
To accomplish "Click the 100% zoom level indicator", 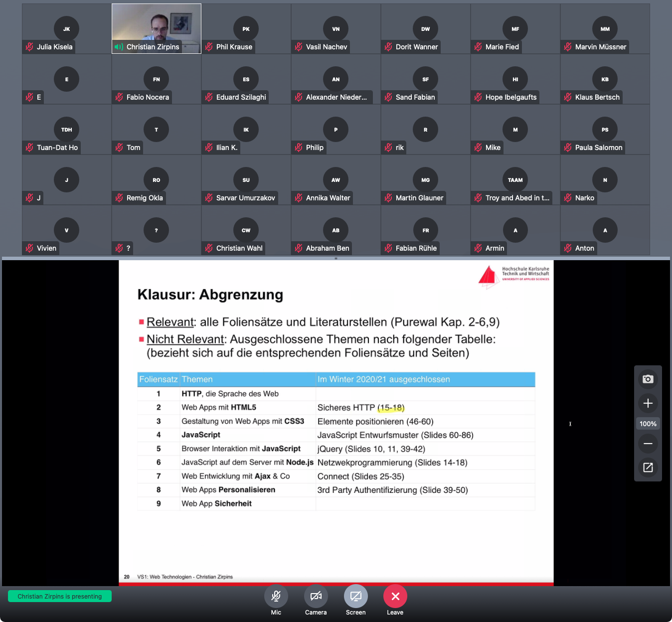I will [x=648, y=424].
